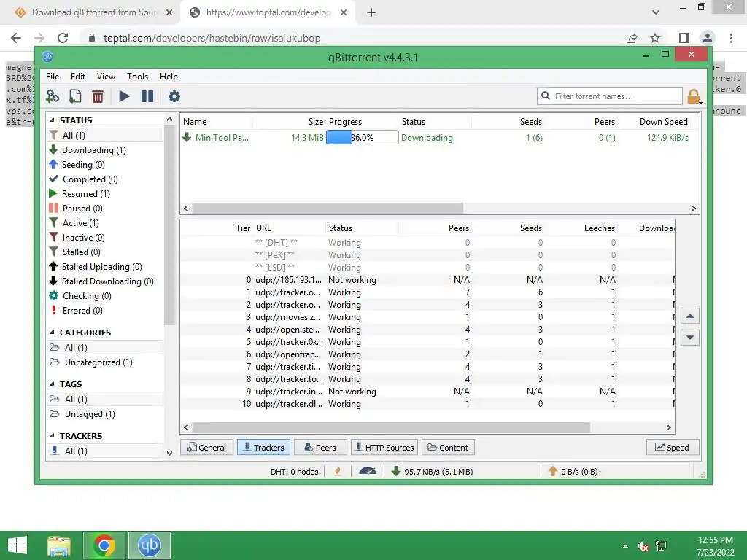Image resolution: width=747 pixels, height=560 pixels.
Task: Select the udp://185.193.1... tracker row
Action: click(427, 280)
